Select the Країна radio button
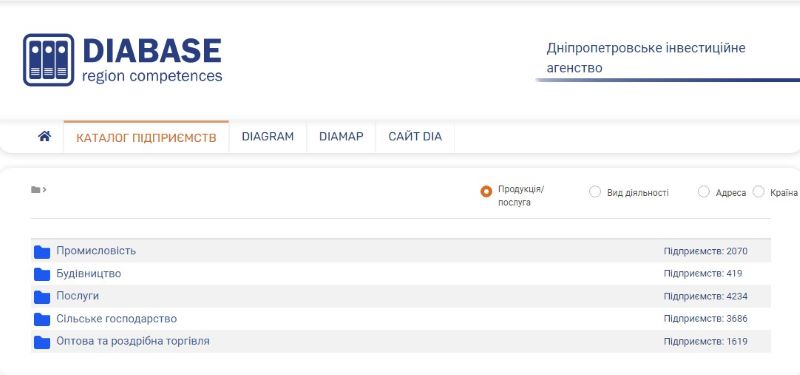This screenshot has height=375, width=800. (759, 192)
